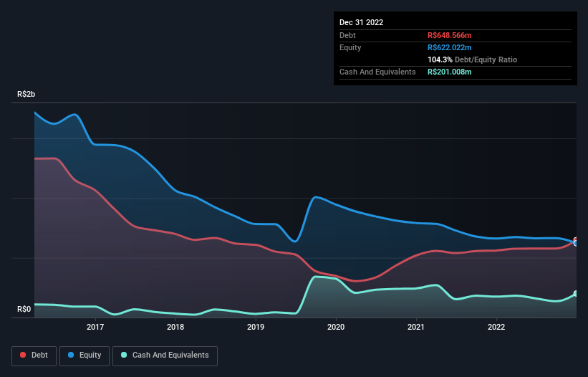Click the R$0 y-axis label

(24, 309)
